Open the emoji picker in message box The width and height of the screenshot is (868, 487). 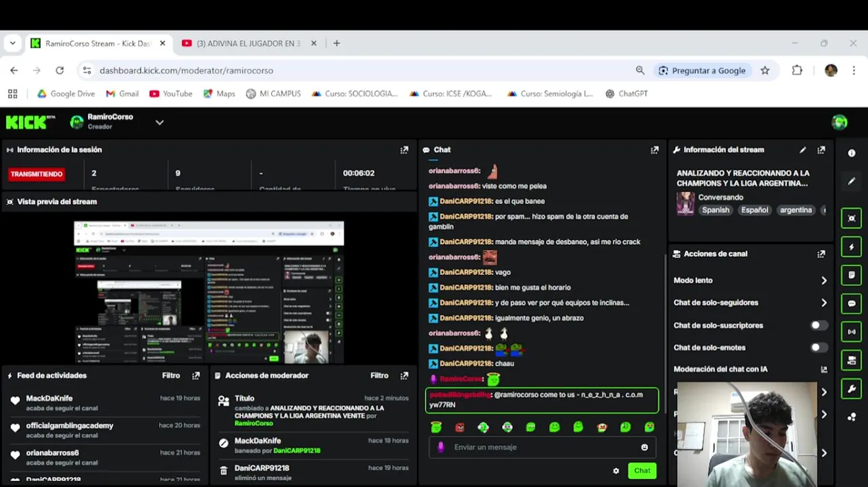(x=644, y=447)
